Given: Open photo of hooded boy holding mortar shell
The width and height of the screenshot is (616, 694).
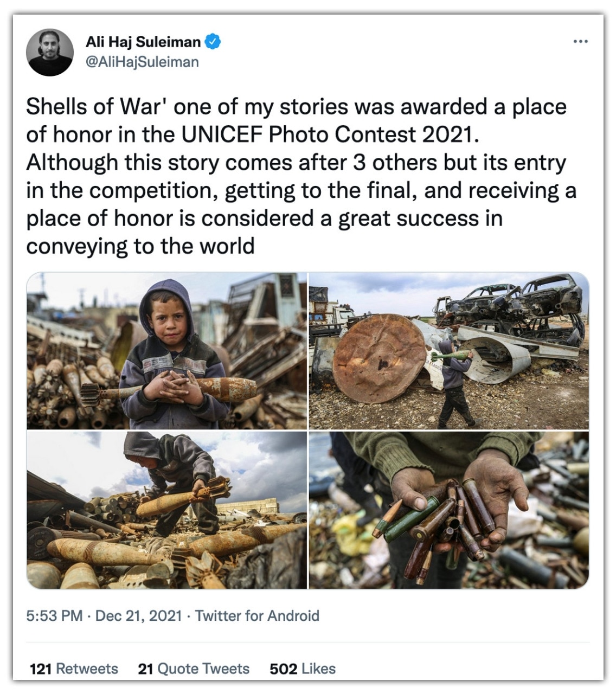Looking at the screenshot, I should pyautogui.click(x=166, y=351).
